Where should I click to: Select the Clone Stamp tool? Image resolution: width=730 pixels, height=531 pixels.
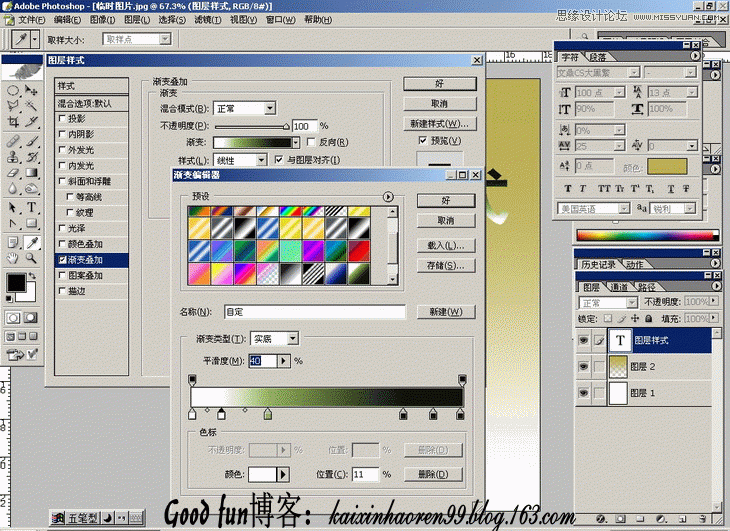[13, 157]
